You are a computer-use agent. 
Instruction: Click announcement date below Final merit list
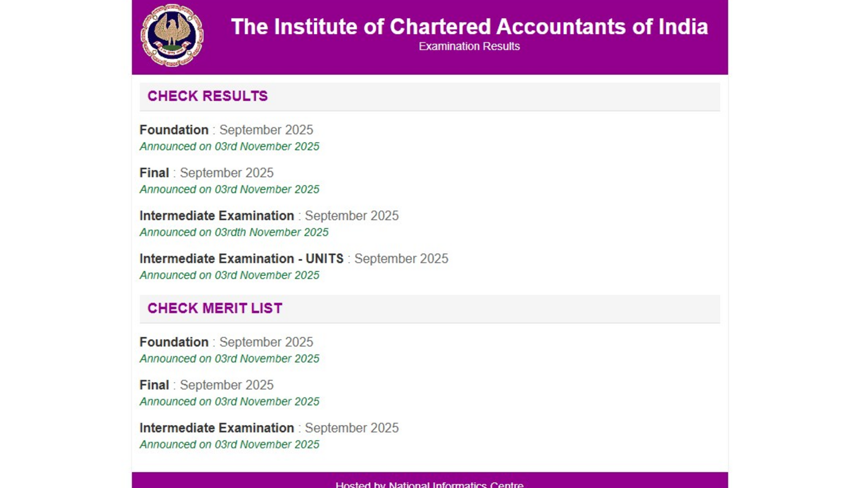click(x=229, y=401)
